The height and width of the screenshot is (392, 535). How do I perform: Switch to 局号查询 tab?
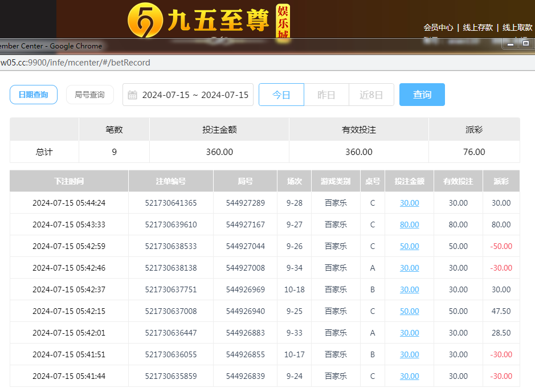(x=89, y=95)
